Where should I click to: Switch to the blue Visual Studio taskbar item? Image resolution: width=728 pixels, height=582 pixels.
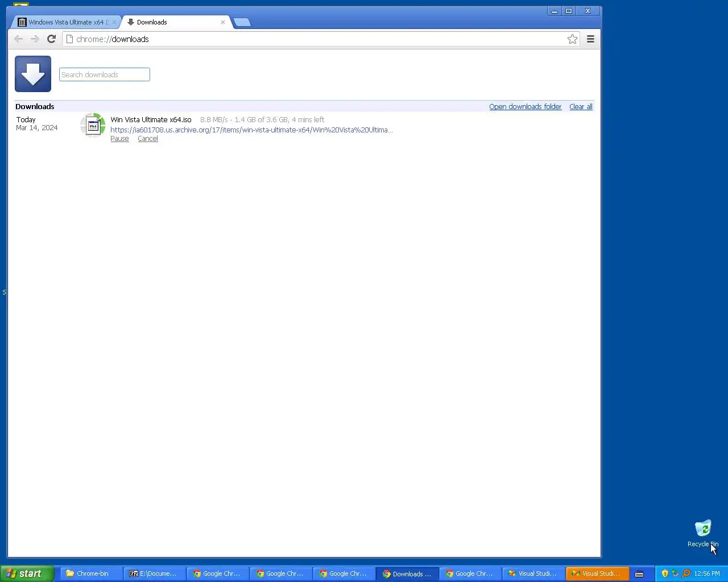533,573
